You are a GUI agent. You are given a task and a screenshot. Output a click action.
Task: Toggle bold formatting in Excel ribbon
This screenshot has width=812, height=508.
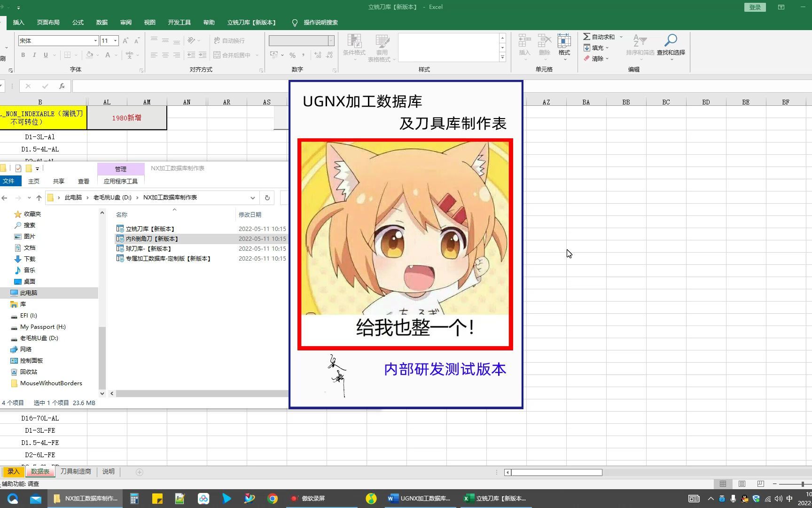pyautogui.click(x=23, y=55)
